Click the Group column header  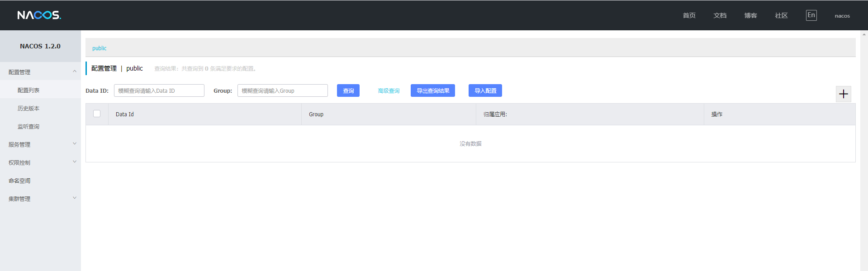tap(389, 114)
